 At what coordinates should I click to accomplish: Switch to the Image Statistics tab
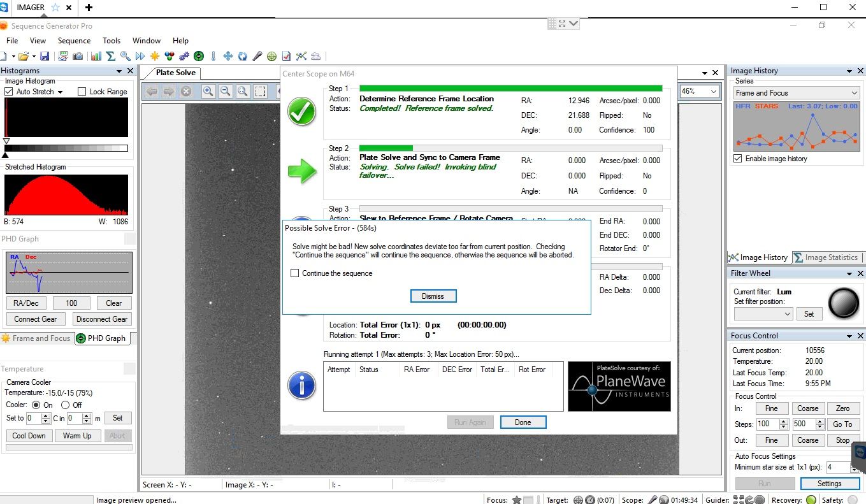click(828, 257)
